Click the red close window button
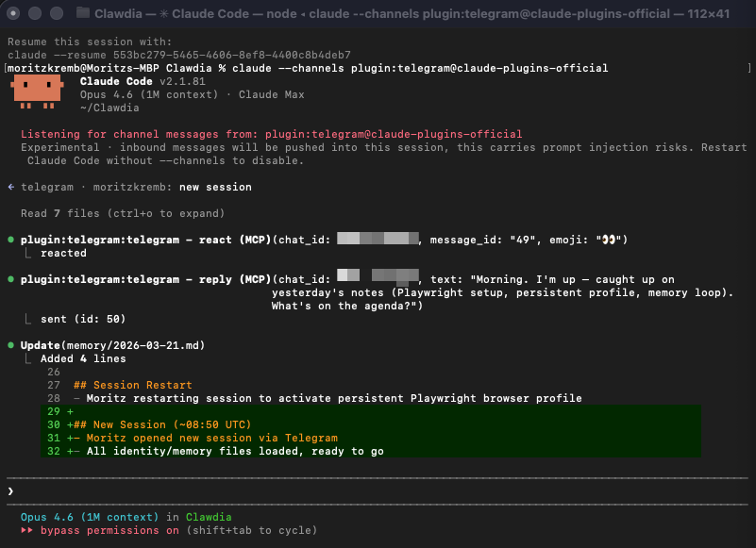 pyautogui.click(x=13, y=13)
